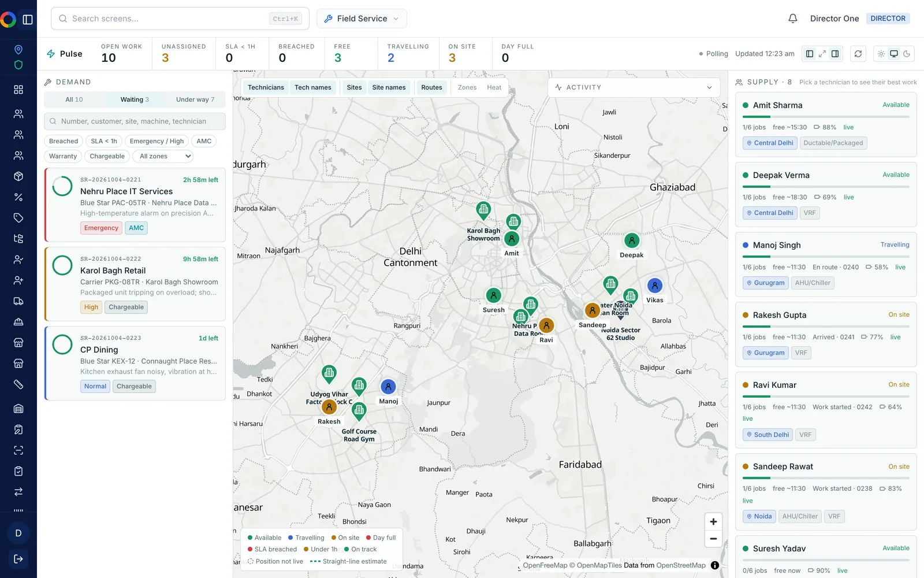Open the hard hat icon in sidebar
Image resolution: width=924 pixels, height=578 pixels.
coord(18,322)
